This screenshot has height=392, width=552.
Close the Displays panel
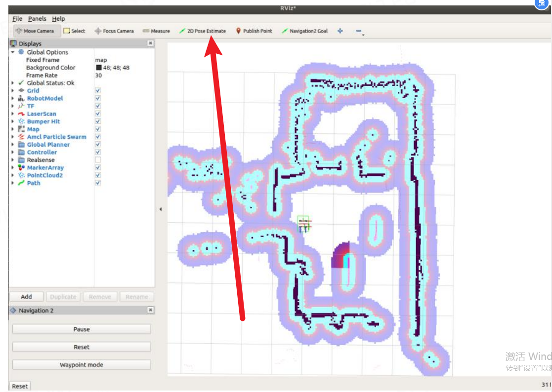(x=150, y=43)
